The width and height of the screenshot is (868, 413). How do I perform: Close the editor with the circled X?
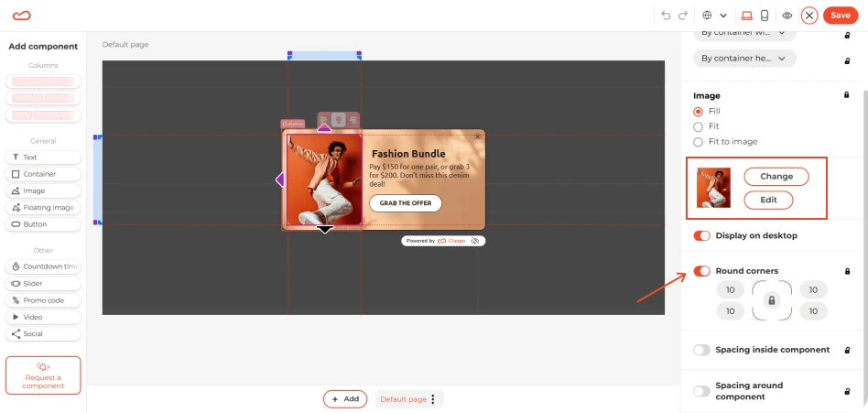pos(809,16)
